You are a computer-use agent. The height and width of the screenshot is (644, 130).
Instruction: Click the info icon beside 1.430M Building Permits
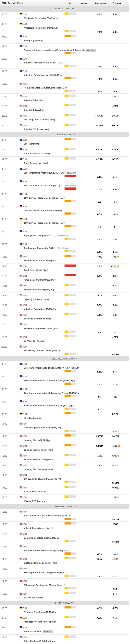[x=119, y=446]
